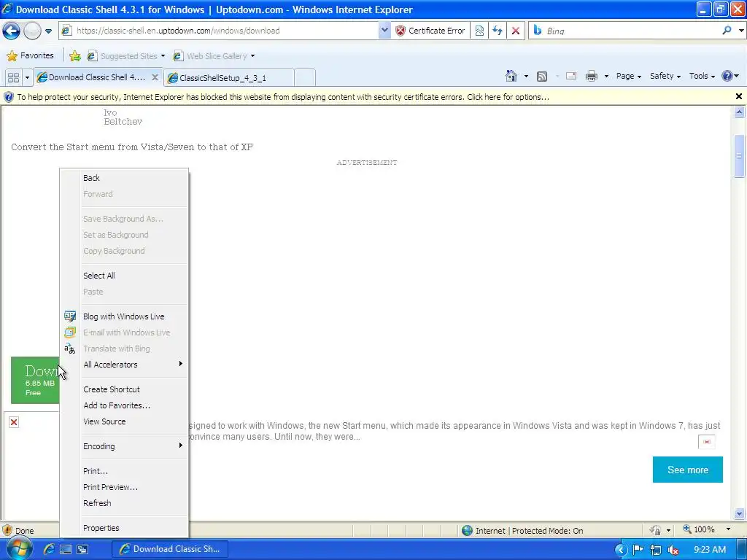The width and height of the screenshot is (747, 560).
Task: Choose Select All in context menu
Action: (124, 276)
